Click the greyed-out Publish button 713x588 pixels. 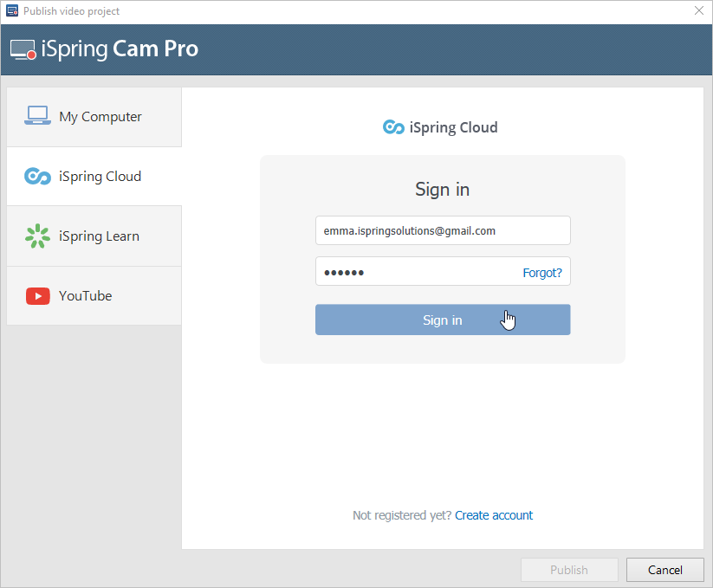point(569,570)
